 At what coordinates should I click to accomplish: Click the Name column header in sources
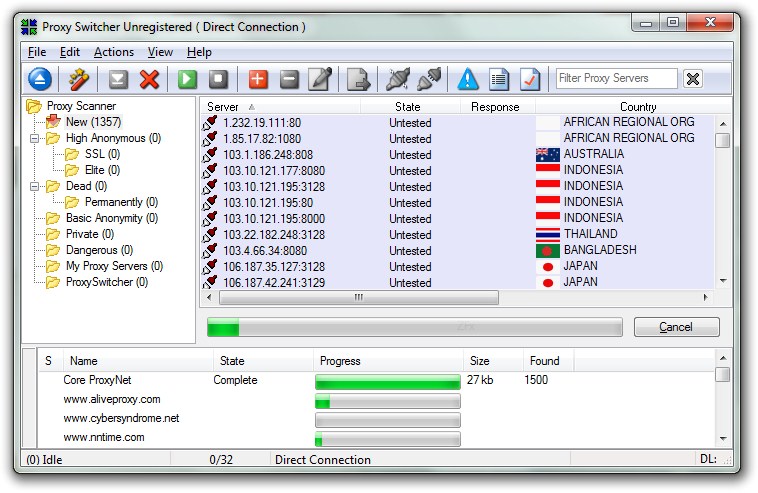pyautogui.click(x=138, y=361)
